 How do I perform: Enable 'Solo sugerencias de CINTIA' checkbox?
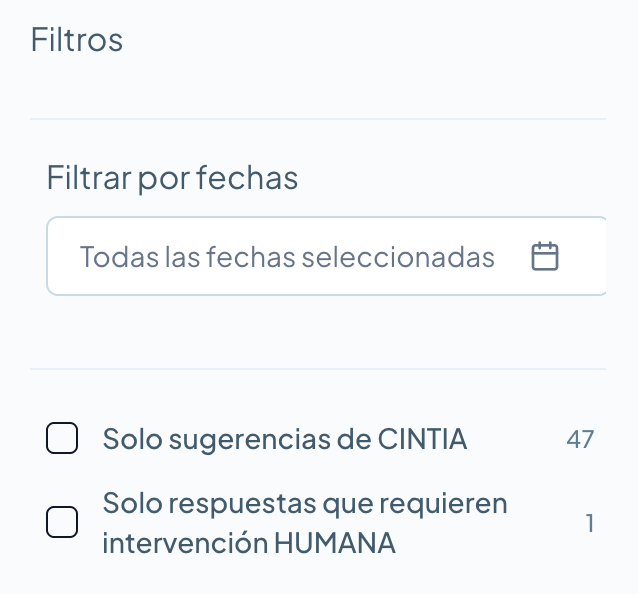(62, 439)
